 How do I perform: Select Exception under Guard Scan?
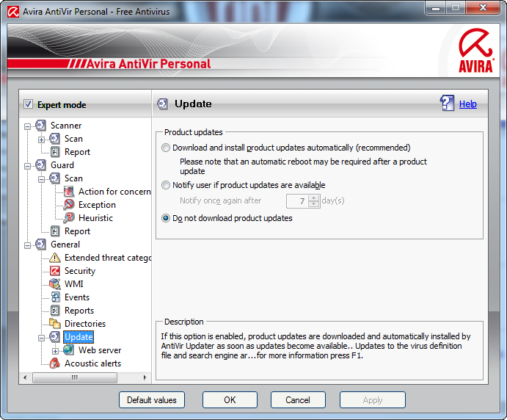(x=97, y=205)
